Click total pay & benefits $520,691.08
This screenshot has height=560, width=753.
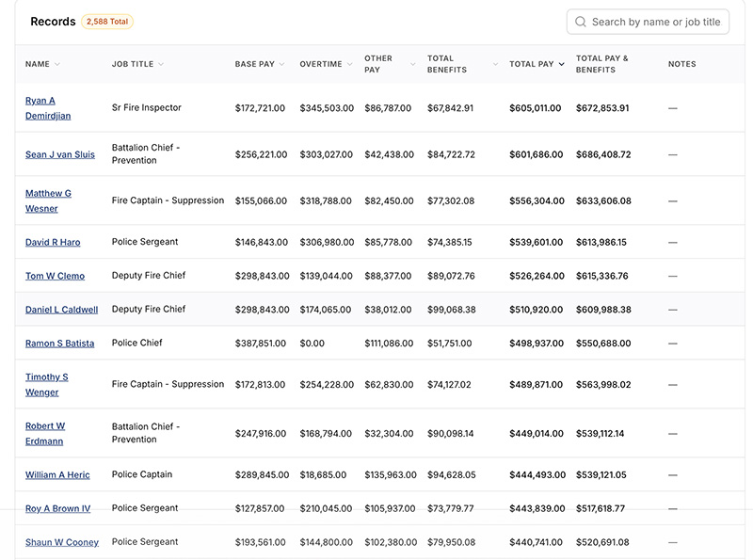click(602, 542)
